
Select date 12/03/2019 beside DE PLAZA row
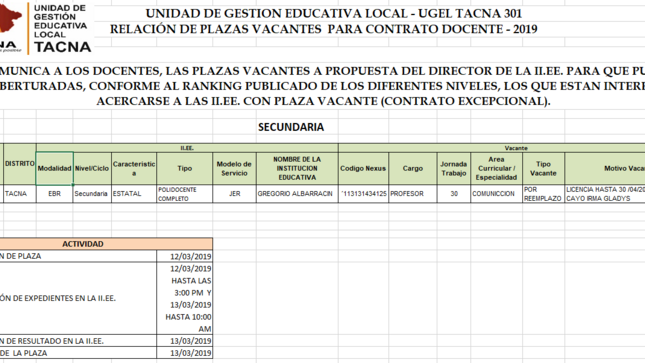point(185,256)
